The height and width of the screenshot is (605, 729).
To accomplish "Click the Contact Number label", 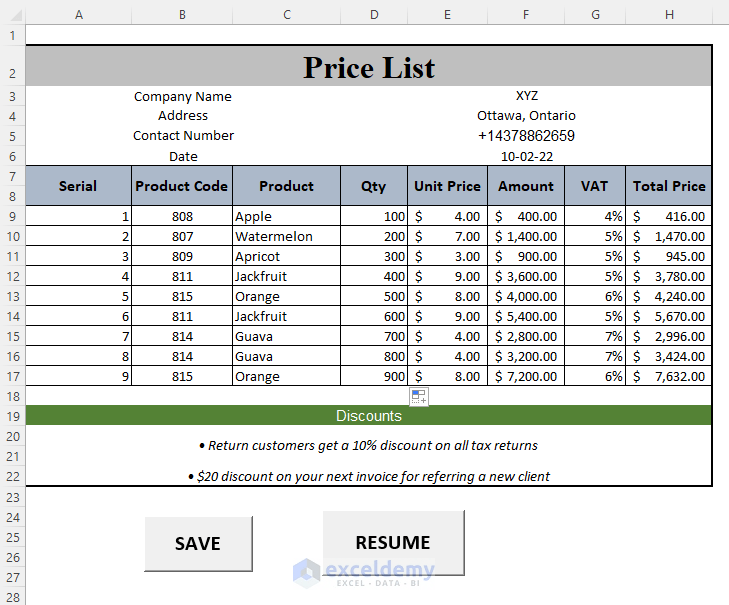I will coord(183,135).
